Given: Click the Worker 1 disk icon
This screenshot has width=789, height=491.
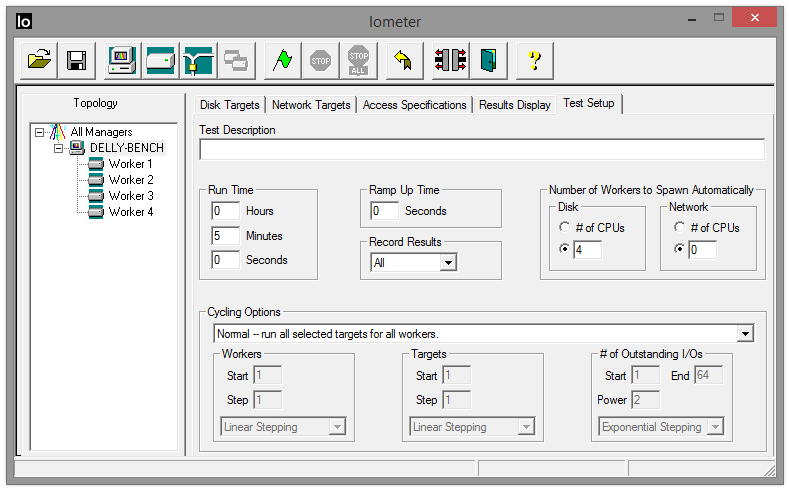Looking at the screenshot, I should tap(96, 164).
